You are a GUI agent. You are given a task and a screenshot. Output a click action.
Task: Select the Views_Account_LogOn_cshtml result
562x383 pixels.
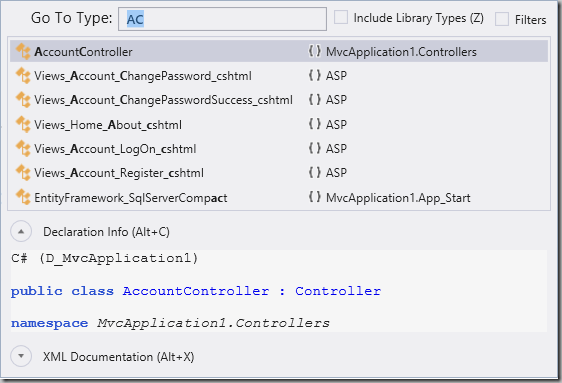[x=279, y=148]
